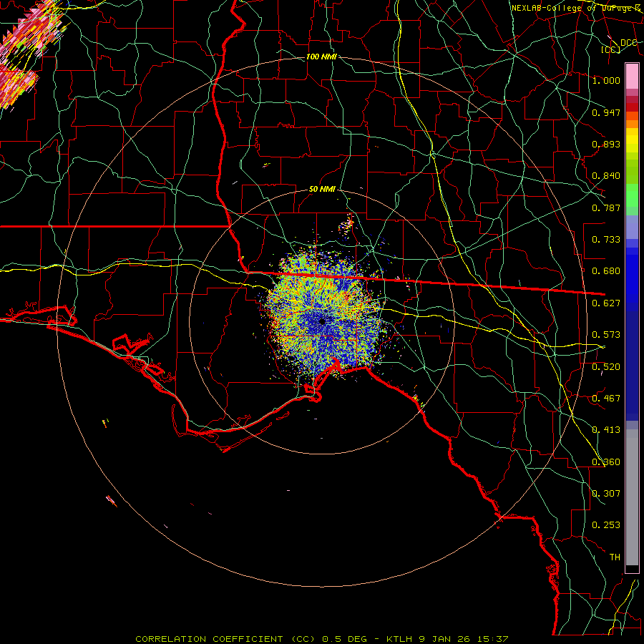
Task: Select the 0.520 scale value
Action: point(606,367)
